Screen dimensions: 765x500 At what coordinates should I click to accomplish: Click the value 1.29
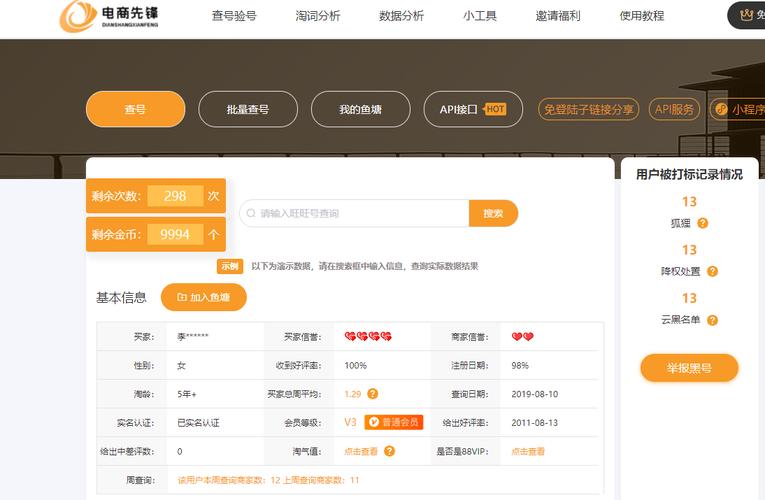coord(353,394)
